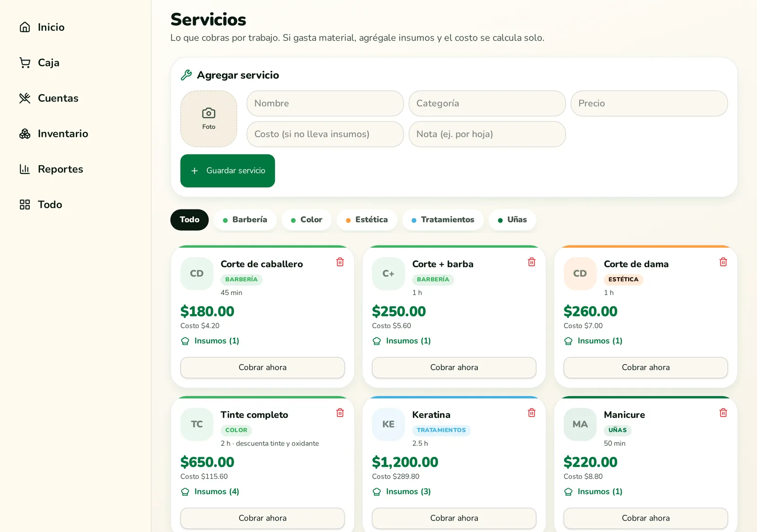The width and height of the screenshot is (757, 532).
Task: Click the Inventario boxes icon
Action: click(25, 133)
